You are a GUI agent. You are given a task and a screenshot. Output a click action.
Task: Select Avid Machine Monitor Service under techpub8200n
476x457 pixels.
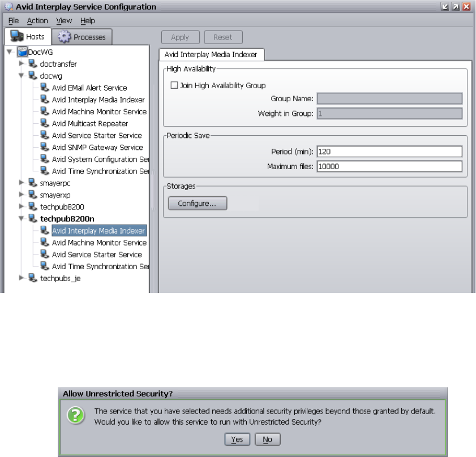[x=99, y=243]
